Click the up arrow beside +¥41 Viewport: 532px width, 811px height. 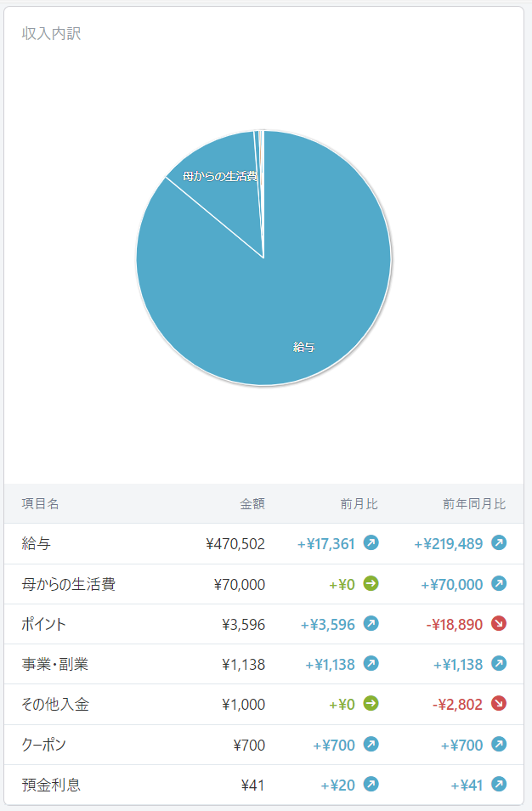pyautogui.click(x=498, y=784)
